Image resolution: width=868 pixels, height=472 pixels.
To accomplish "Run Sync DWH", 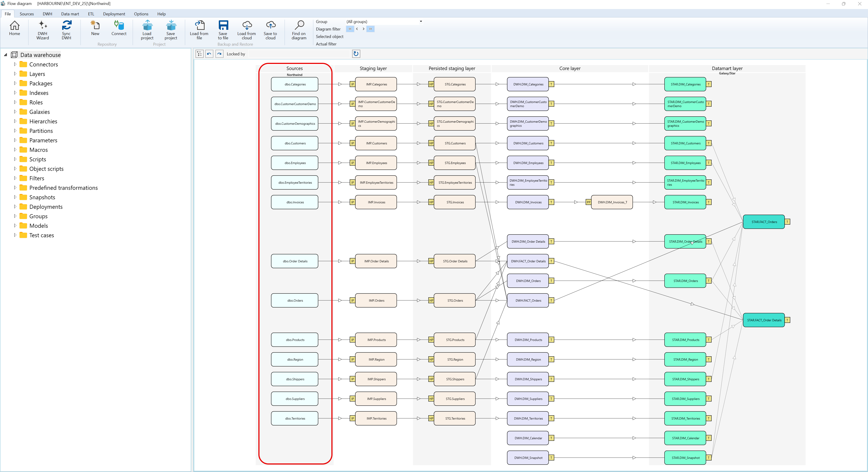I will [66, 30].
